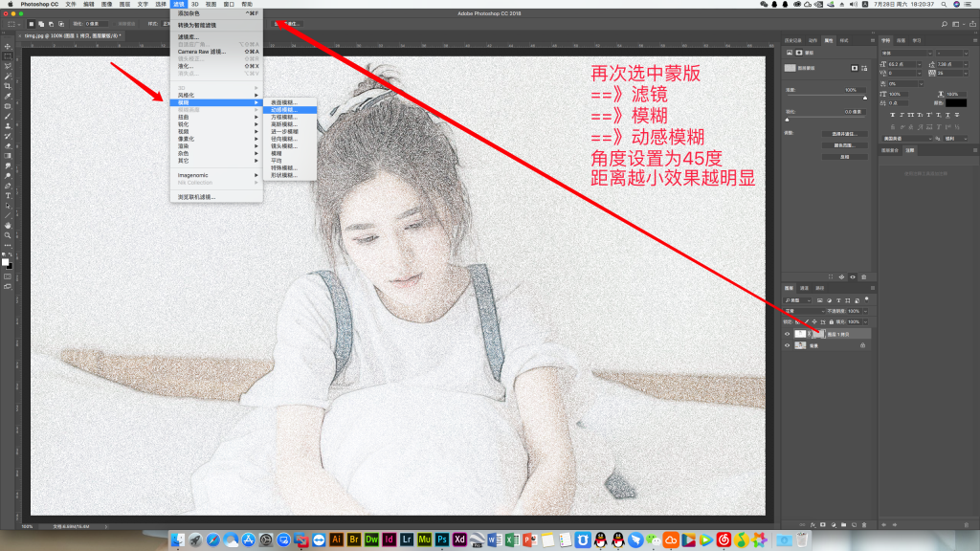
Task: Click the Spotlight search icon in menu bar
Action: (x=944, y=5)
